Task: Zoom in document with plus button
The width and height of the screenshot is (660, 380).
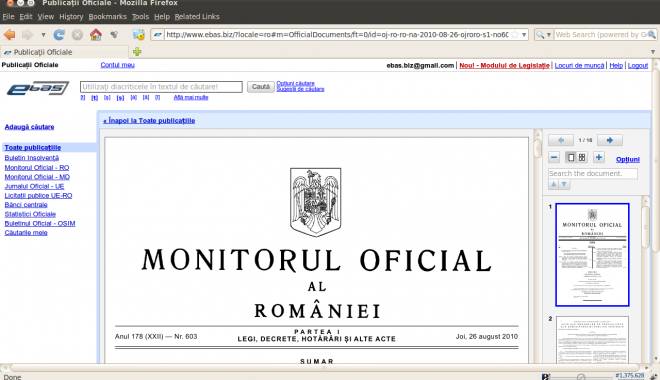Action: coord(599,157)
